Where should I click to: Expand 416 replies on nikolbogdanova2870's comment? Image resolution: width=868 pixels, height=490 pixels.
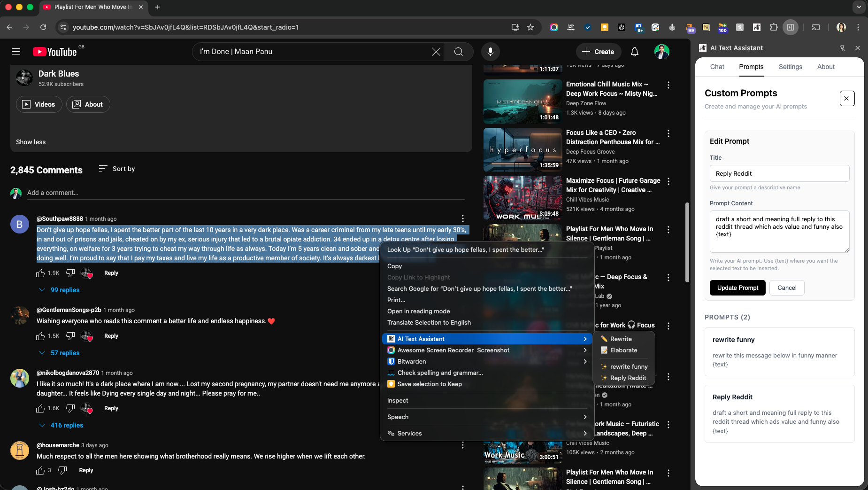[66, 425]
